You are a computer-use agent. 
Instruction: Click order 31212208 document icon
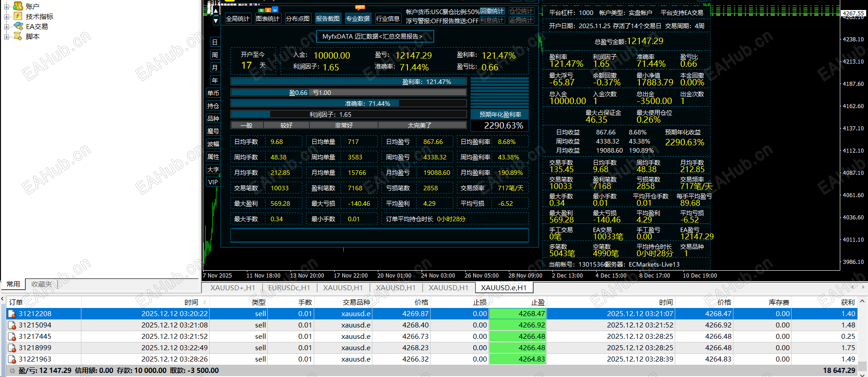(12, 314)
